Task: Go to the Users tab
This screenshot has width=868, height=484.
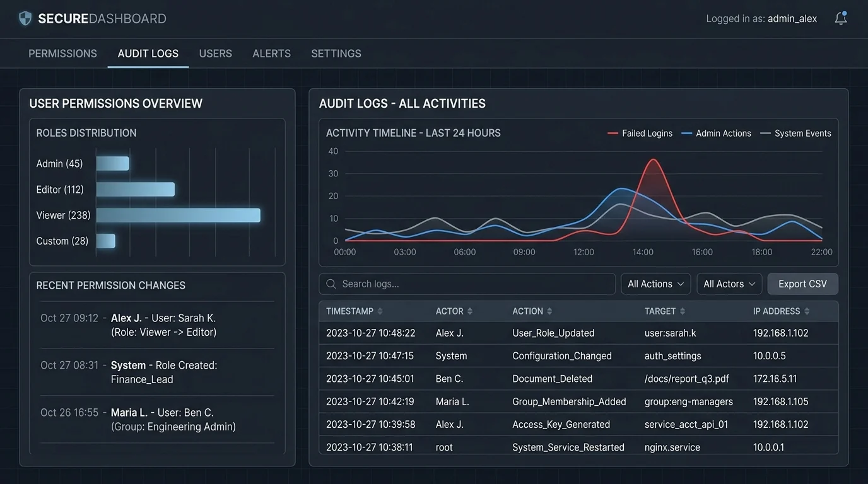Action: (216, 54)
